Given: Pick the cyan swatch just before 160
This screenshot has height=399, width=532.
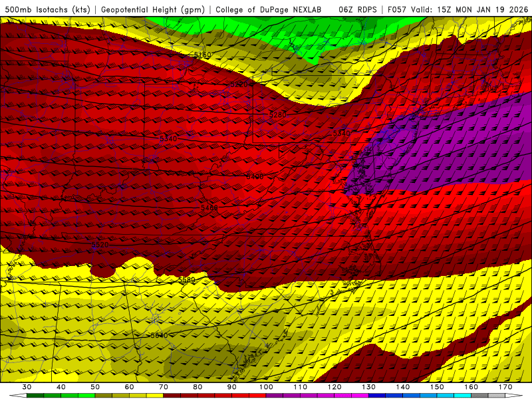Looking at the screenshot, I should pyautogui.click(x=463, y=396).
